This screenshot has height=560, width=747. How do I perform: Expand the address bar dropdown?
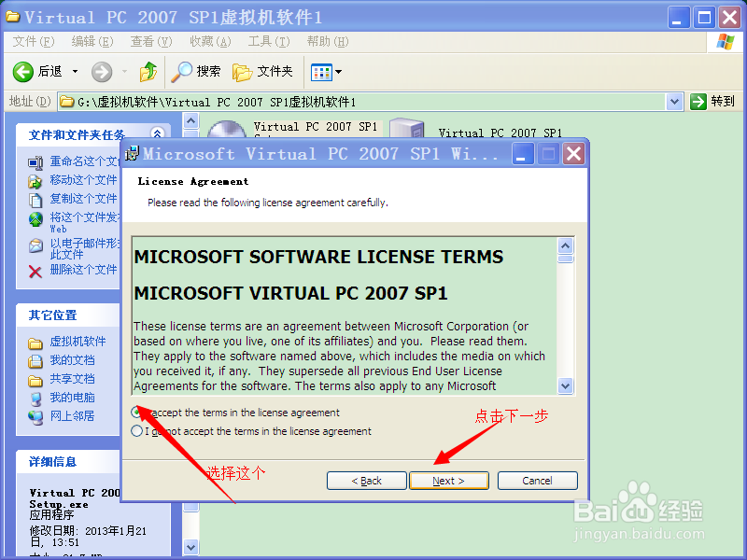point(674,102)
